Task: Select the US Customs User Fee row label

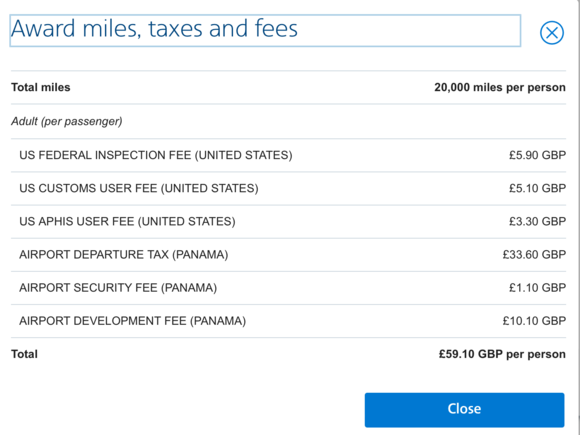Action: [x=139, y=188]
